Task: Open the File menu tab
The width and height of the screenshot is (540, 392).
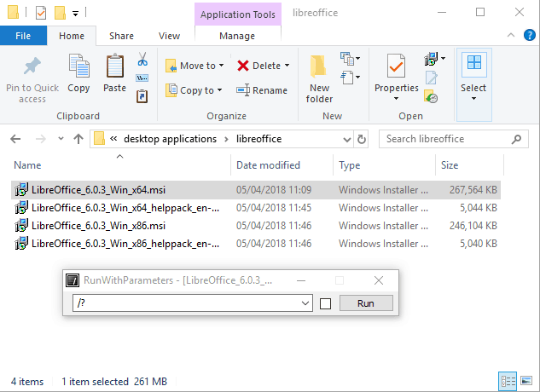Action: tap(23, 36)
